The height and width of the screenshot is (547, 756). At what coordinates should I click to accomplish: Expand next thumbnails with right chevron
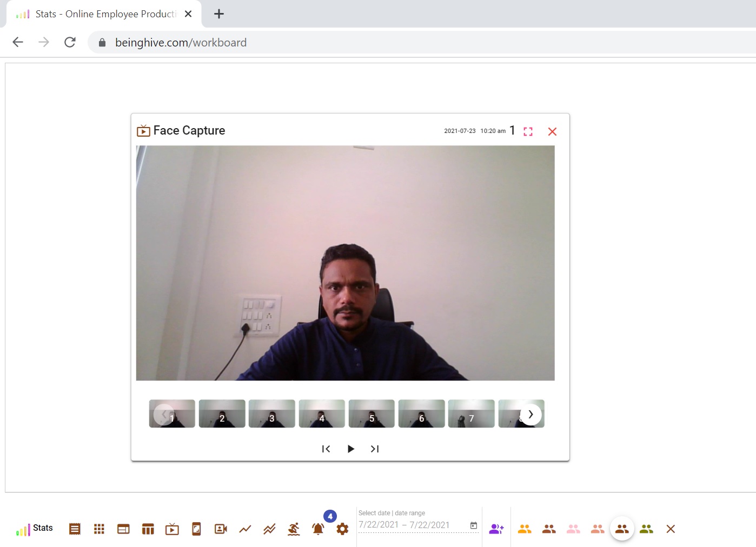click(530, 414)
